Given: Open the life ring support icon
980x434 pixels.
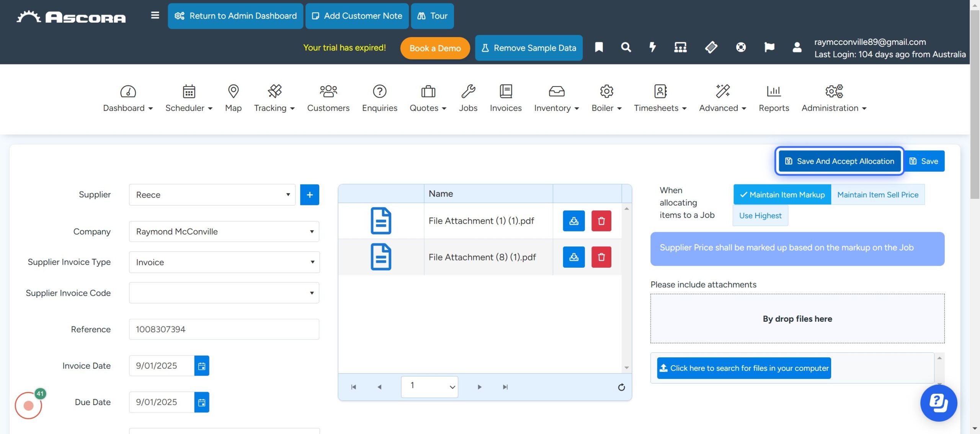Looking at the screenshot, I should [x=741, y=47].
